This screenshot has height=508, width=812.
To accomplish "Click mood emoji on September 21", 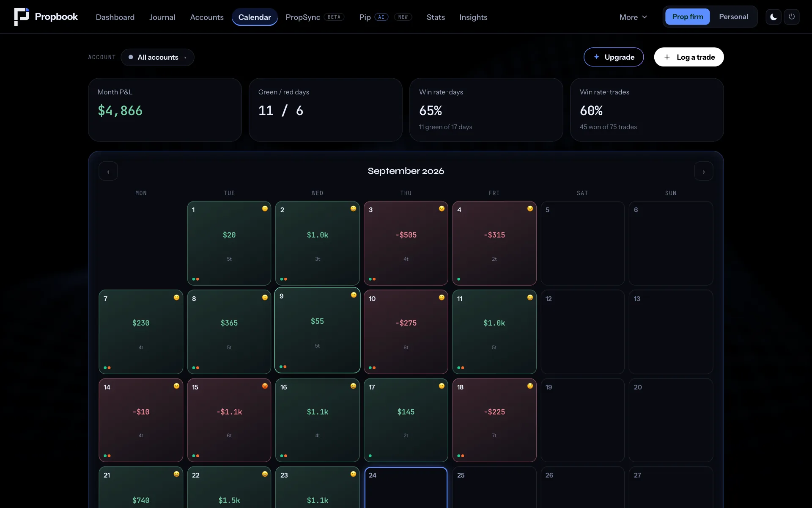I will click(x=176, y=474).
